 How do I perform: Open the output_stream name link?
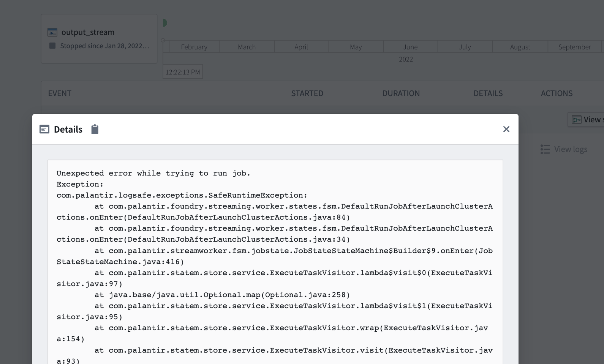click(88, 33)
